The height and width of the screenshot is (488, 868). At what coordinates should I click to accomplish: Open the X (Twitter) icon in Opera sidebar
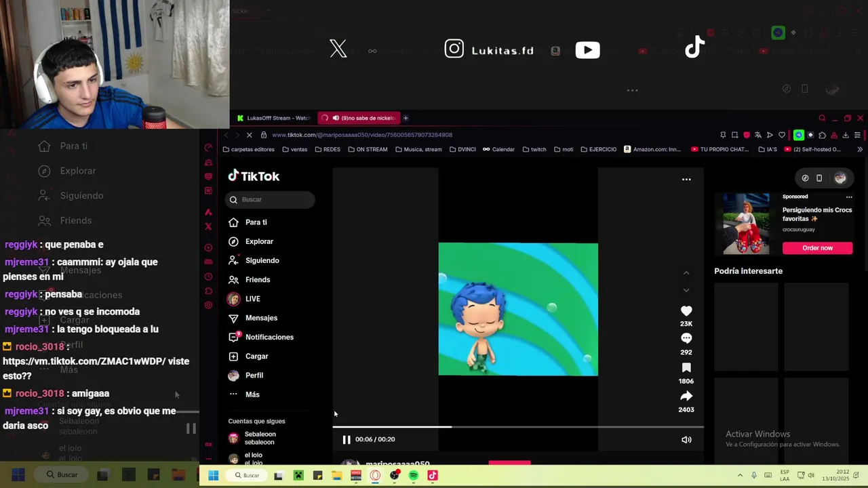click(x=208, y=226)
